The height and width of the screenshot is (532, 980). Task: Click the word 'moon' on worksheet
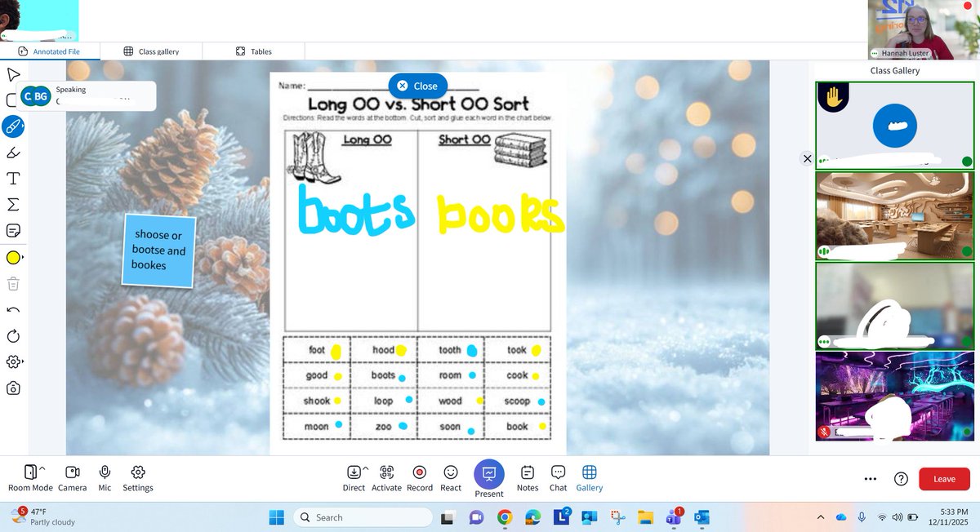point(317,426)
